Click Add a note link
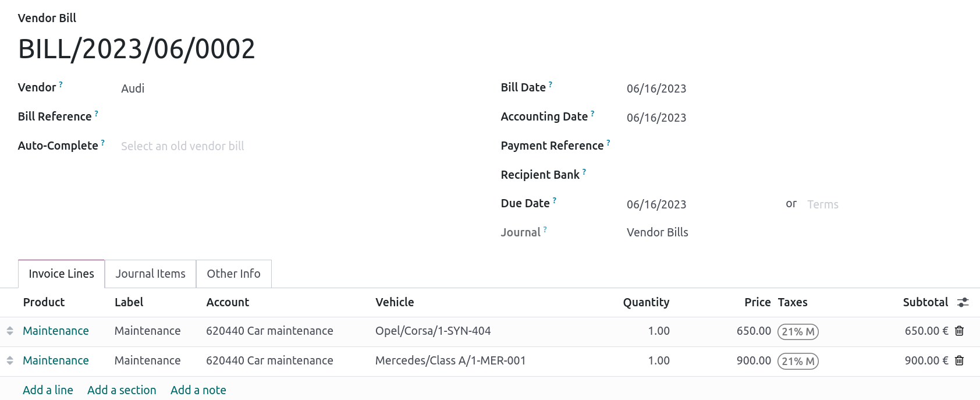Viewport: 980px width, 400px height. point(198,390)
